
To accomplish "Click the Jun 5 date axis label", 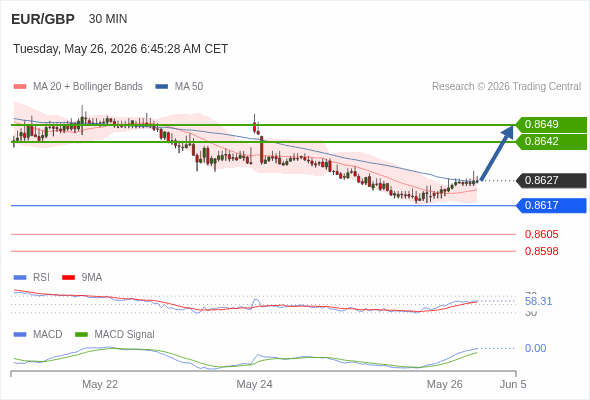I will pyautogui.click(x=513, y=384).
